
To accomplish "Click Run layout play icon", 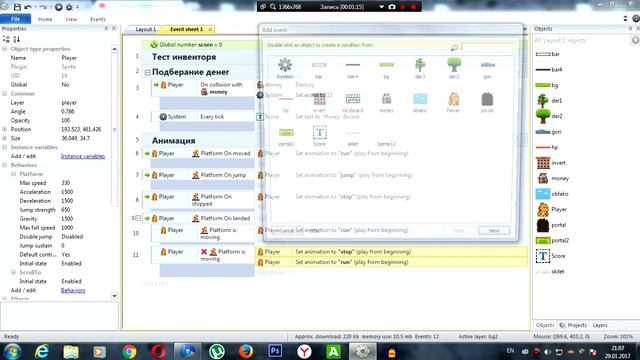I will [x=58, y=7].
